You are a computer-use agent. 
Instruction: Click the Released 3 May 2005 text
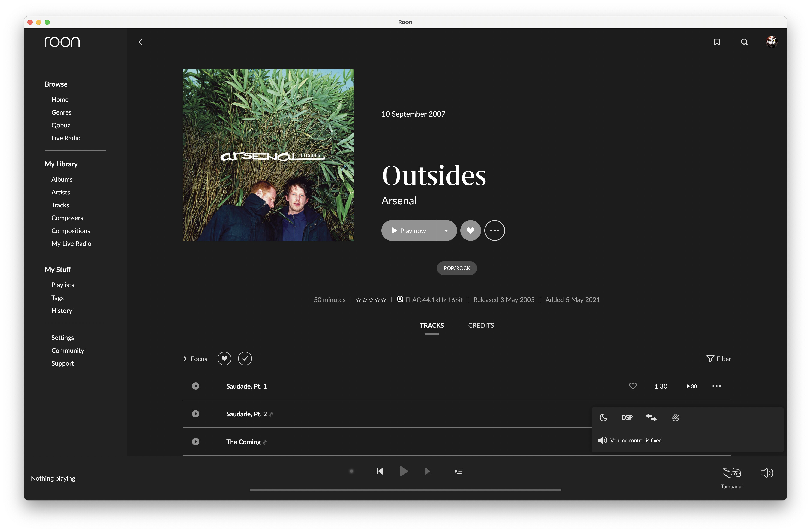(504, 299)
